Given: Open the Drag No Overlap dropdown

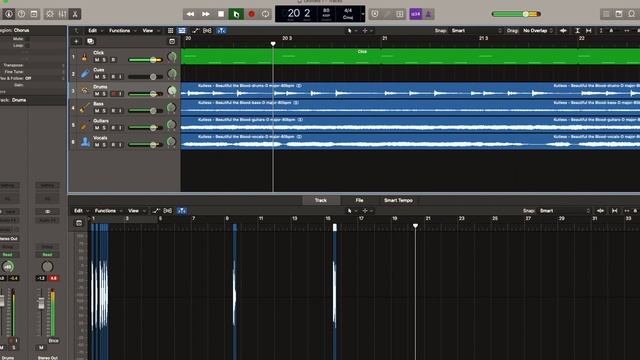Looking at the screenshot, I should 538,31.
